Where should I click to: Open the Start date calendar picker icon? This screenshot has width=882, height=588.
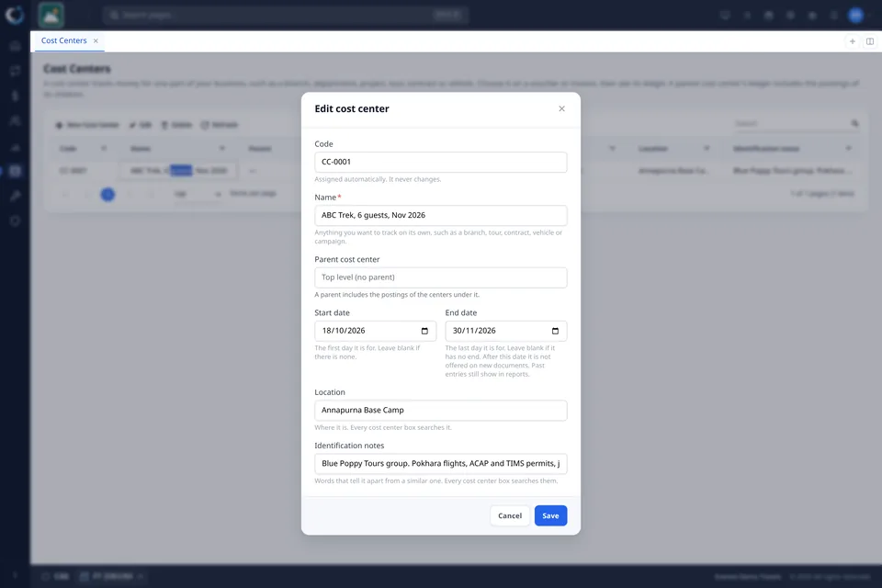click(424, 331)
